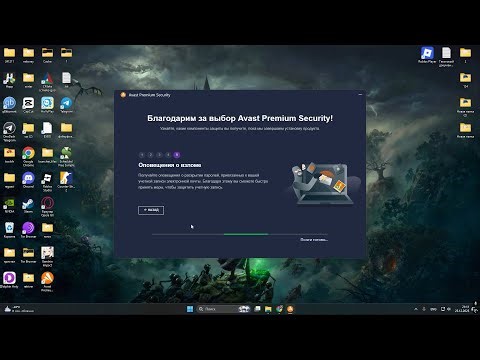Select step 2 indicator in Avast installer
This screenshot has height=360, width=480.
[150, 155]
